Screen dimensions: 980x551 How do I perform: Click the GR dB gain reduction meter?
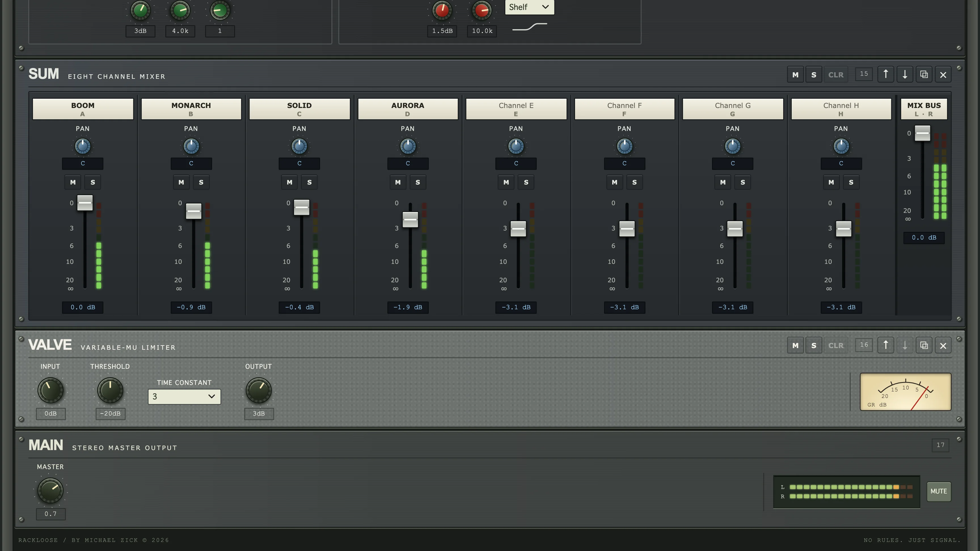coord(905,392)
